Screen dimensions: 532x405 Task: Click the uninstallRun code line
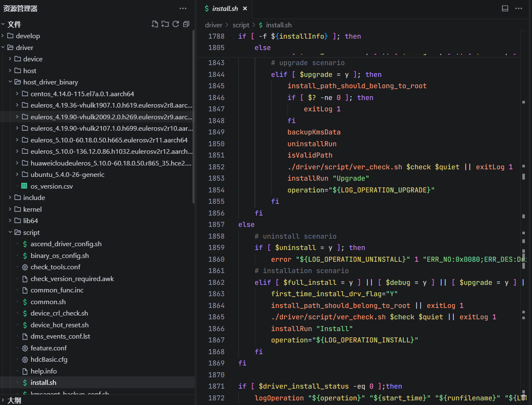click(312, 144)
